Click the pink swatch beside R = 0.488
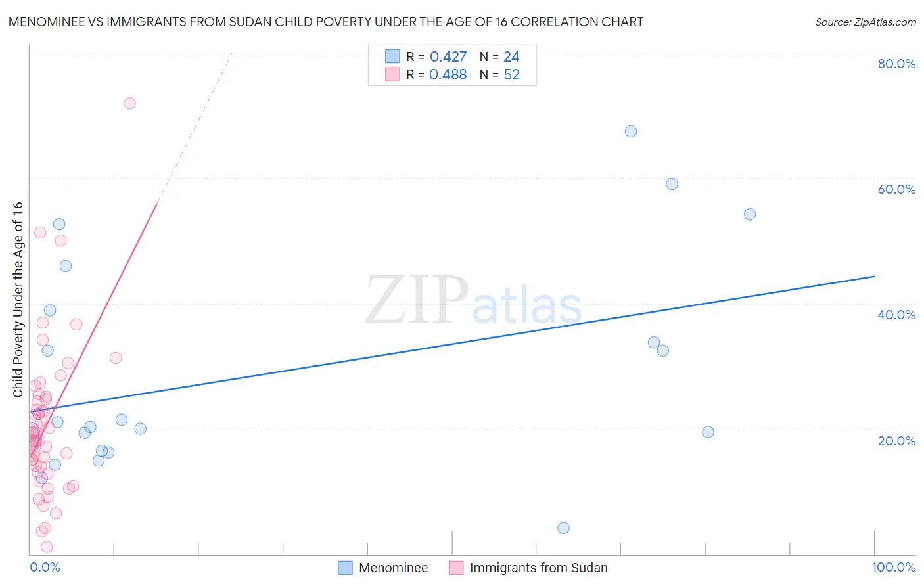Image resolution: width=924 pixels, height=586 pixels. pos(392,74)
